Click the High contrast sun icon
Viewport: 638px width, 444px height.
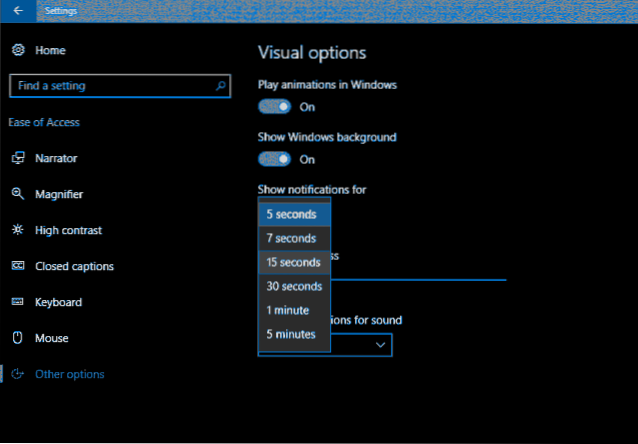click(18, 230)
